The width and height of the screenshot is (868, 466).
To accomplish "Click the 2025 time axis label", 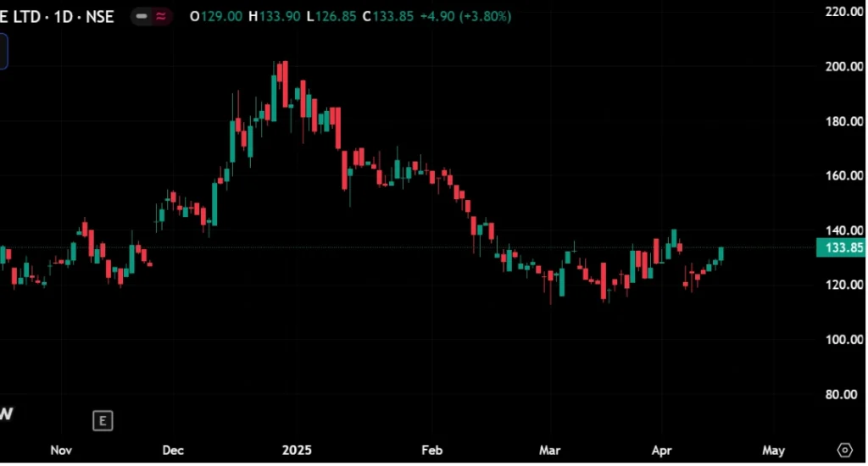I will 297,451.
